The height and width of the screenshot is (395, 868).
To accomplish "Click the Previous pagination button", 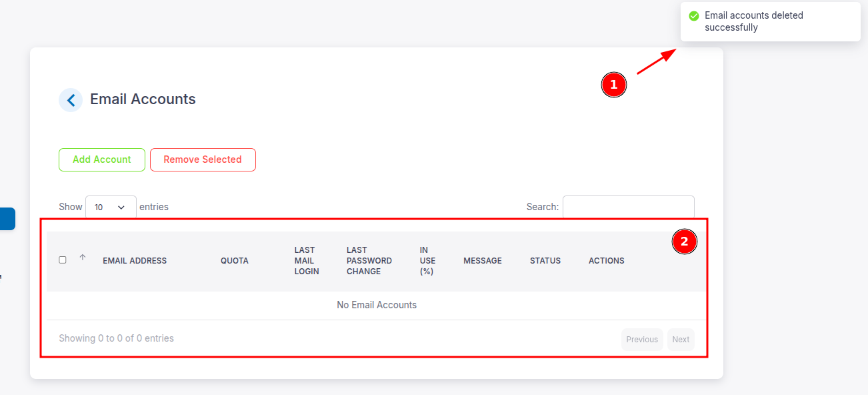I will 642,340.
